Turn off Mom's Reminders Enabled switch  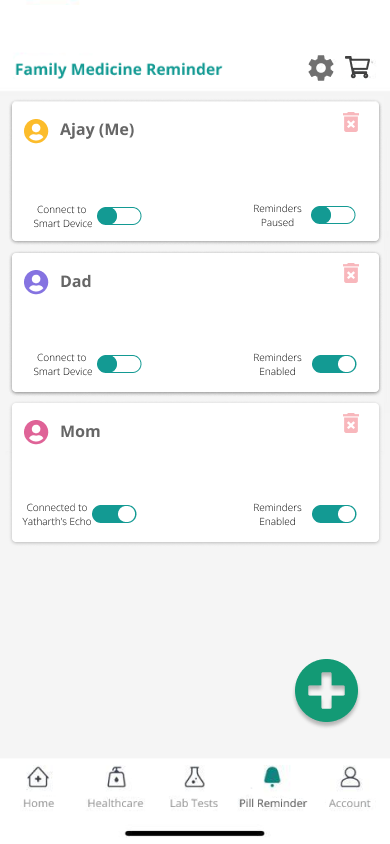pos(334,514)
